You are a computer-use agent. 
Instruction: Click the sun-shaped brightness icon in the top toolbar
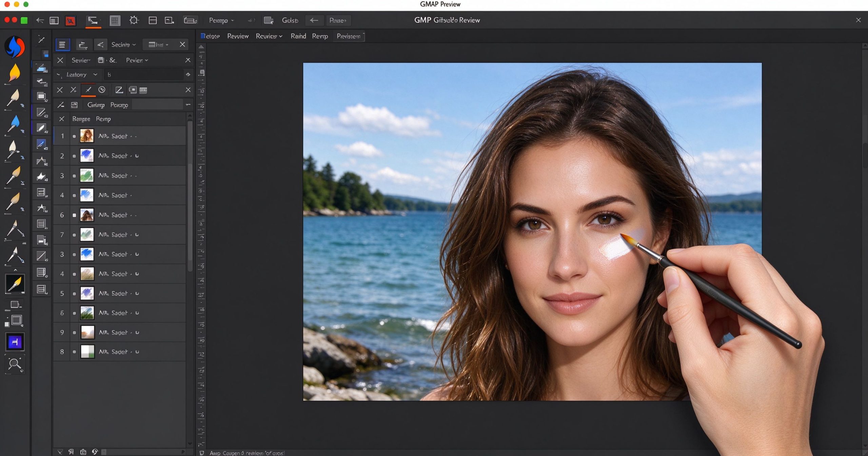[134, 20]
